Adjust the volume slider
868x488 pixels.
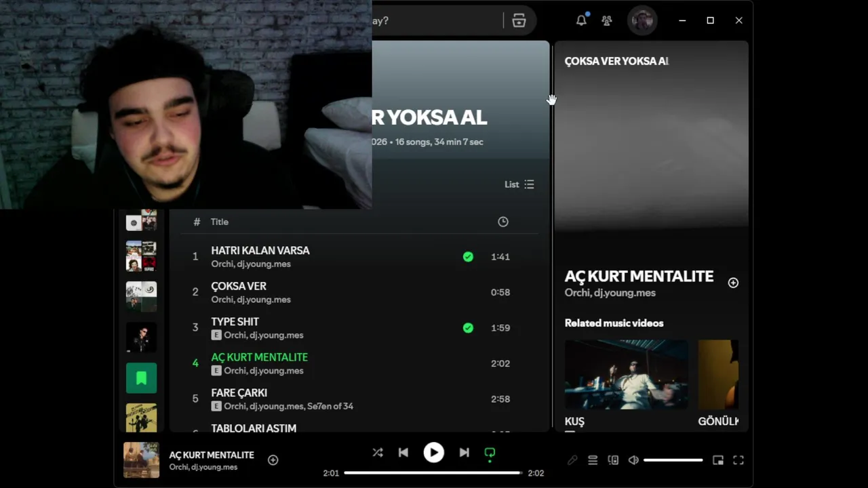(x=673, y=460)
